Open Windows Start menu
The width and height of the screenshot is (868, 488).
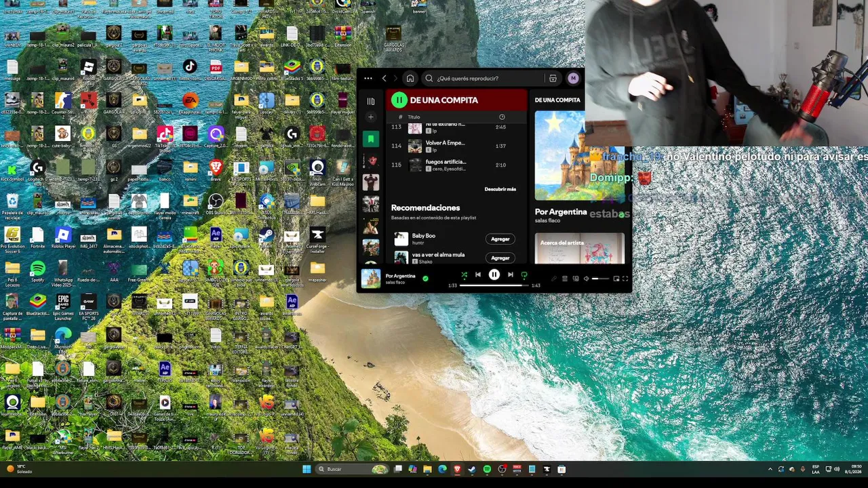click(x=307, y=469)
